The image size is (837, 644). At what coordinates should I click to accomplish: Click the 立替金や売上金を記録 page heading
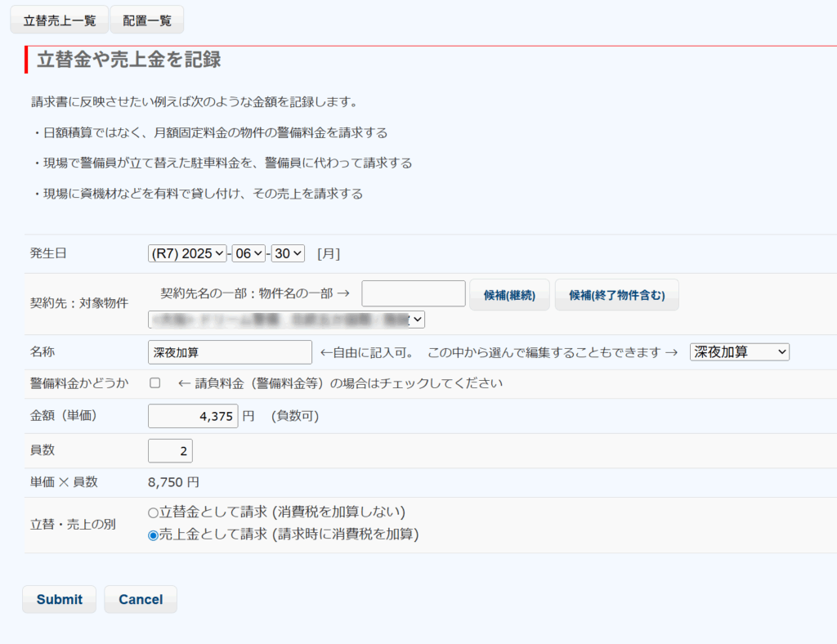(x=128, y=60)
